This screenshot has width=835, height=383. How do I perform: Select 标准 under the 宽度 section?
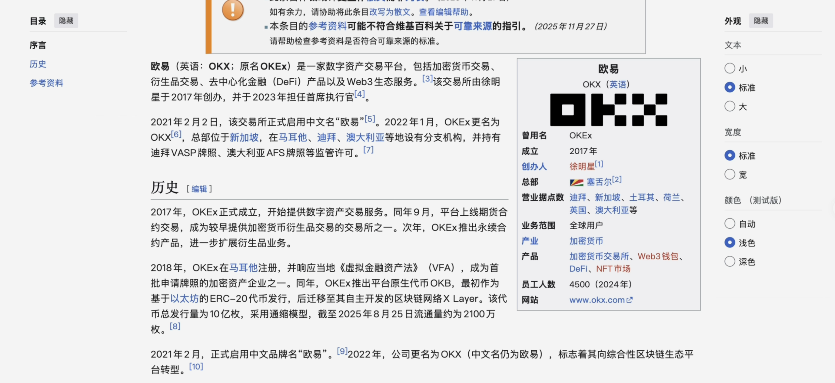730,156
